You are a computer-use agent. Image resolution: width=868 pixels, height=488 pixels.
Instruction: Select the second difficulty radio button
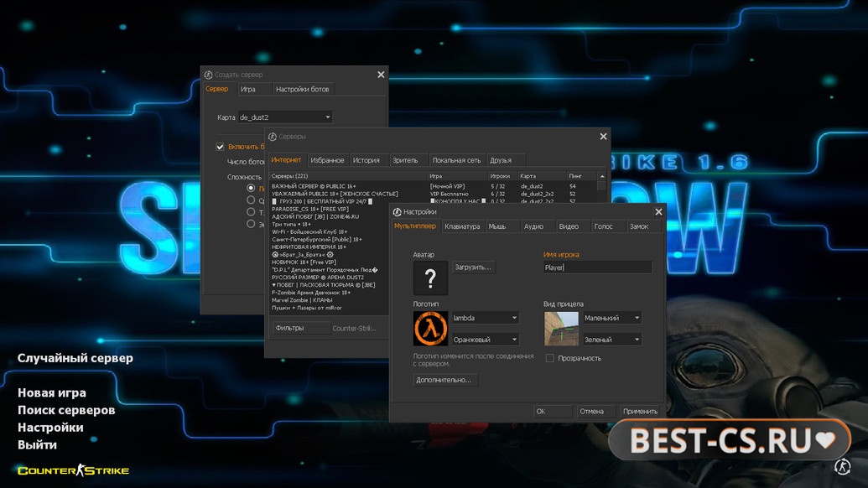[x=251, y=200]
